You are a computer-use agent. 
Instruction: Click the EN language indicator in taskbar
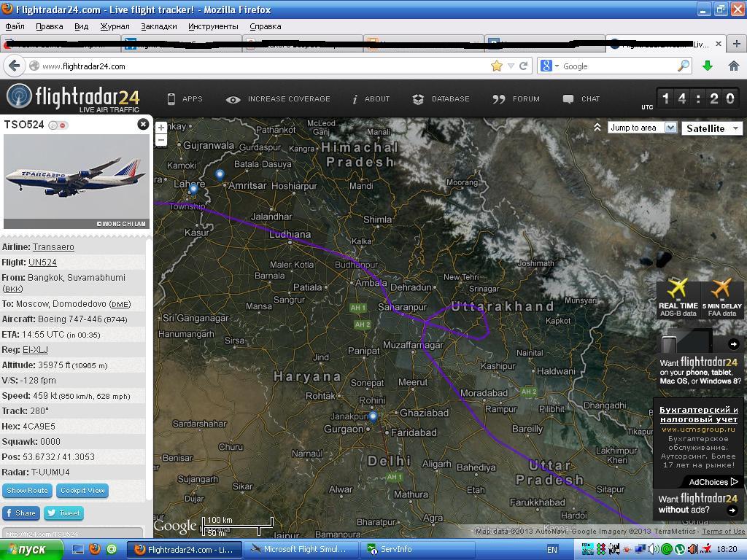[x=551, y=550]
